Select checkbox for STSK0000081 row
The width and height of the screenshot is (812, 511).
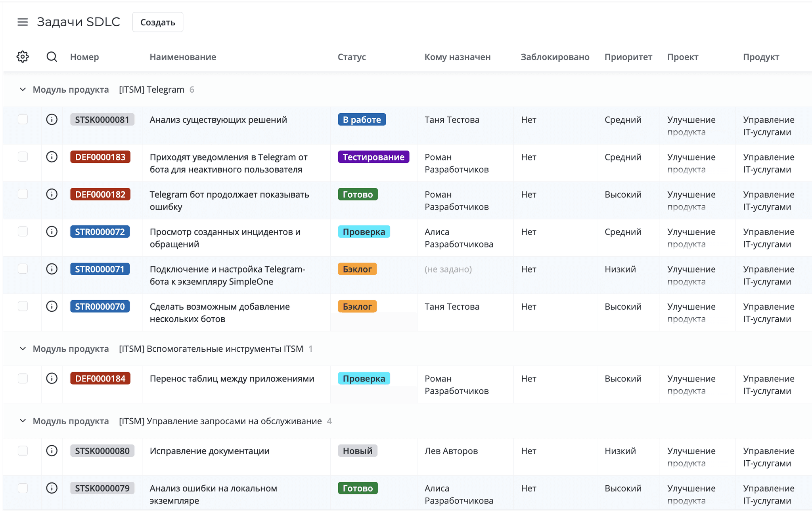[23, 119]
